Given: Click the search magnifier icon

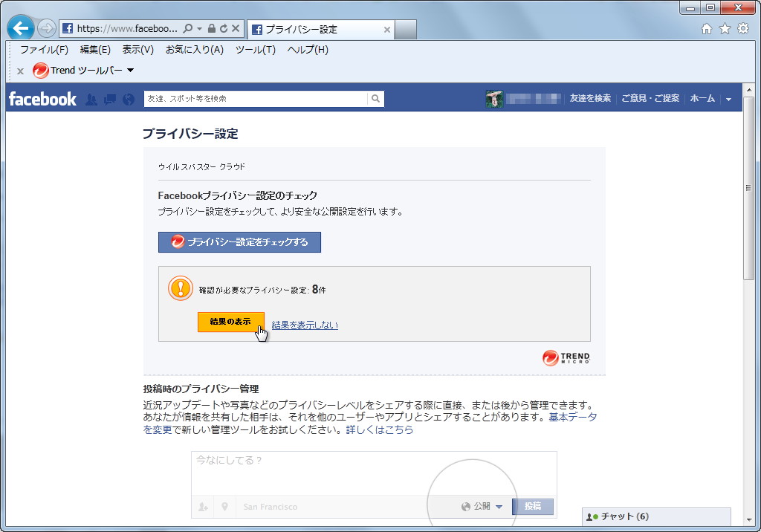Looking at the screenshot, I should click(x=376, y=98).
